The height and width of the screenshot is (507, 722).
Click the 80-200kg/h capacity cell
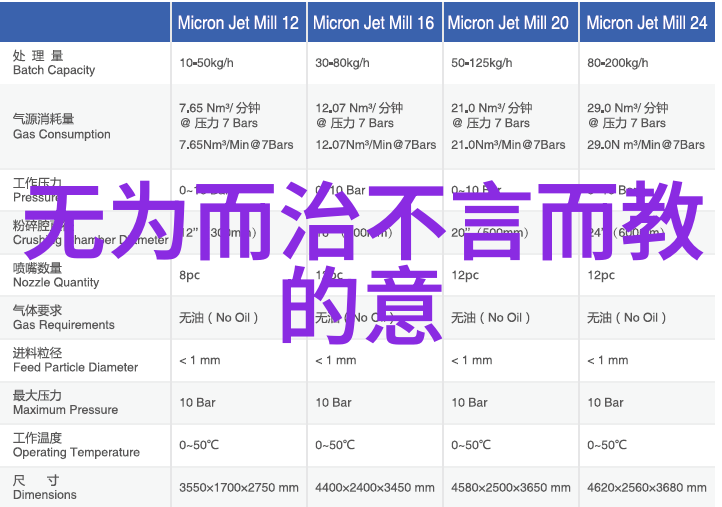(x=617, y=63)
